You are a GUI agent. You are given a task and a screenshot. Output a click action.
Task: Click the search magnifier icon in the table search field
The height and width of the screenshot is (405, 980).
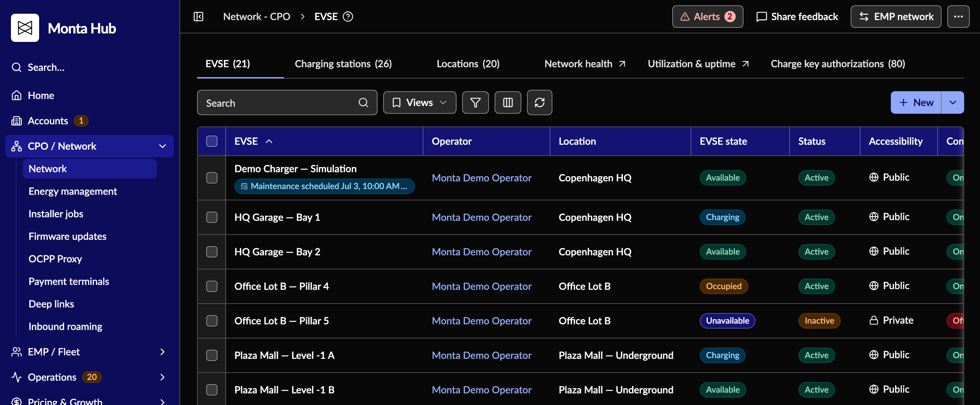pos(363,102)
